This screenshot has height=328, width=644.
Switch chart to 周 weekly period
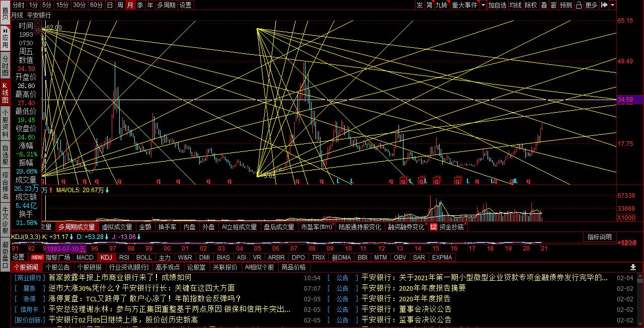(x=120, y=5)
